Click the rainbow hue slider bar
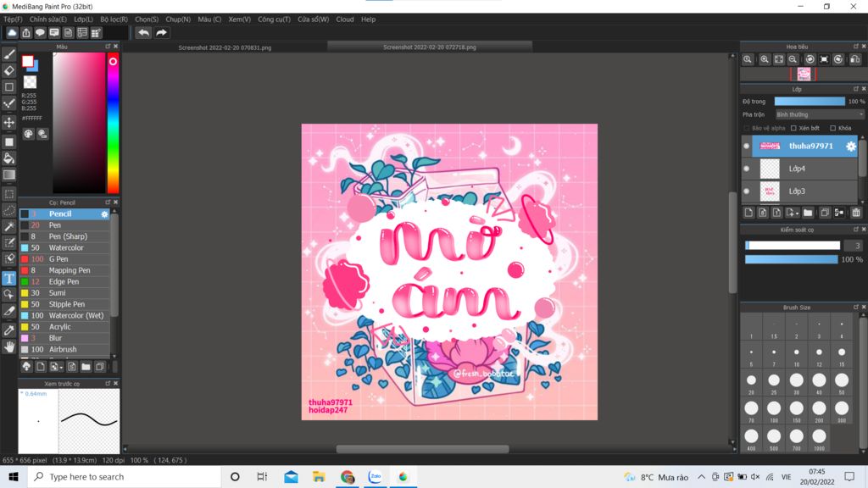Image resolution: width=868 pixels, height=488 pixels. (x=113, y=124)
